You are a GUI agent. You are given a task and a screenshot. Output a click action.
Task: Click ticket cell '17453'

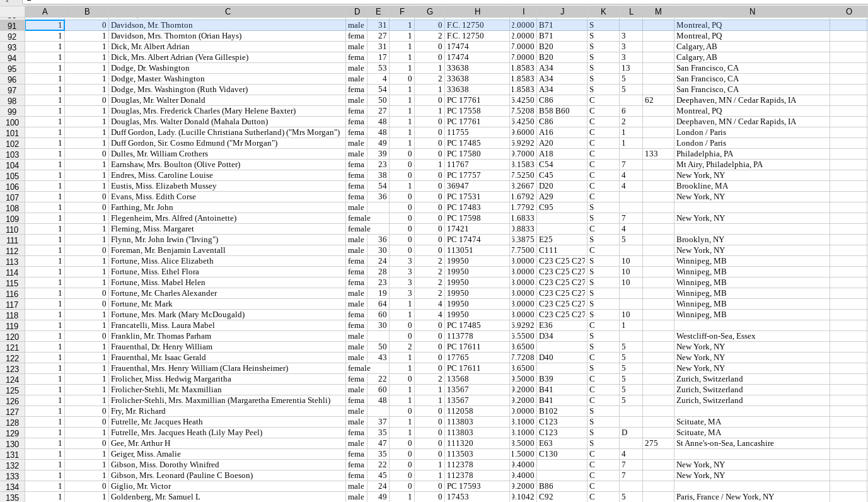point(477,497)
